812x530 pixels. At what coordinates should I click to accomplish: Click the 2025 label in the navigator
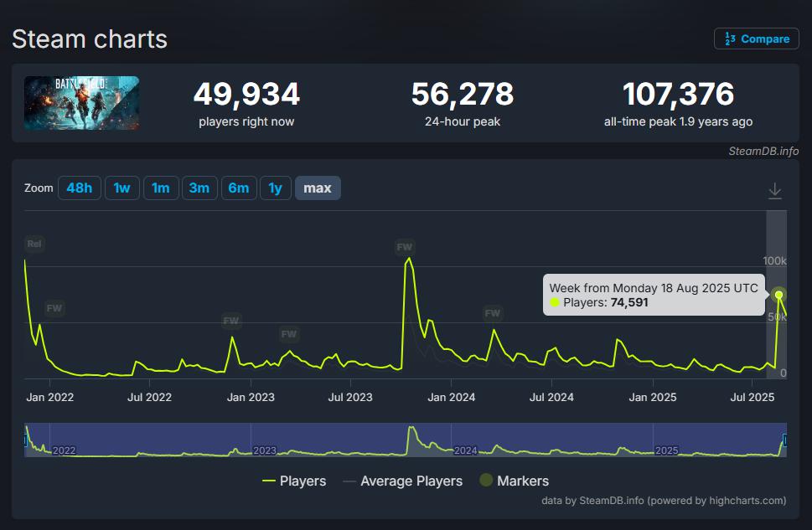click(666, 450)
